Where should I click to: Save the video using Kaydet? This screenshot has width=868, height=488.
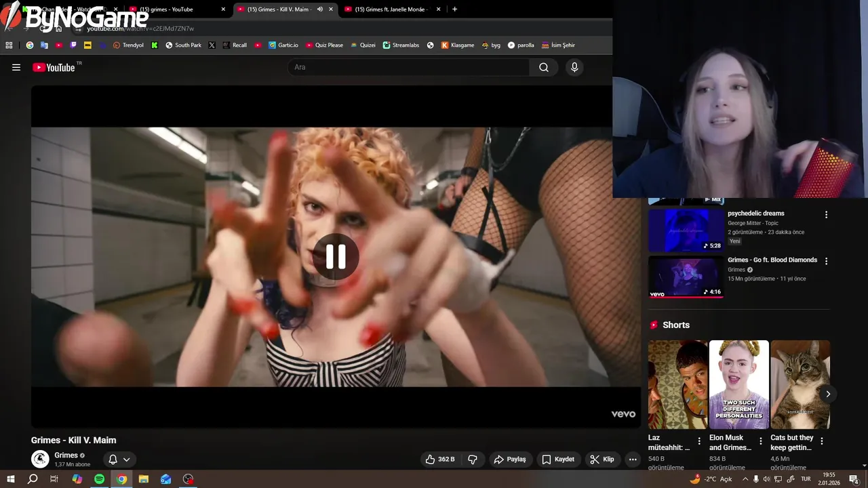558,459
